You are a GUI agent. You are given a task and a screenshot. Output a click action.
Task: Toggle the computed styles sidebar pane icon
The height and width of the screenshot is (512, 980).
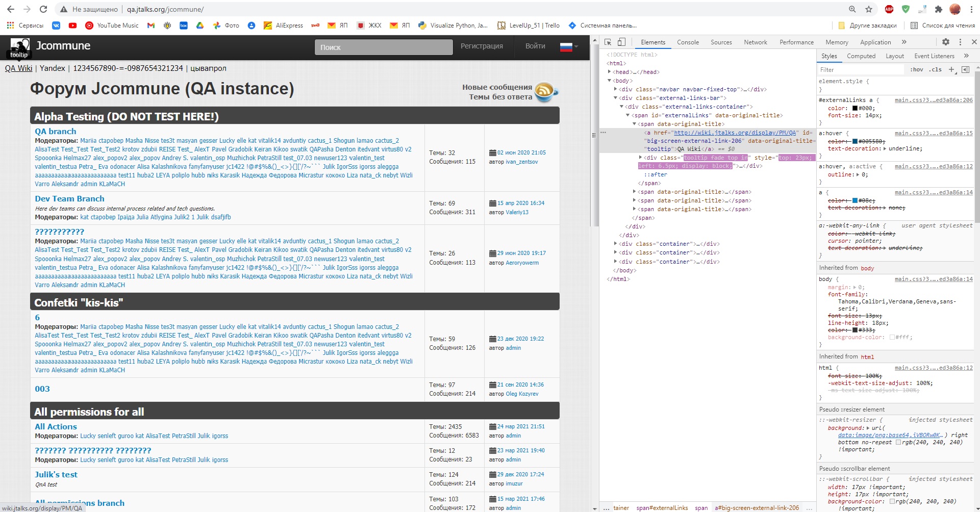click(x=965, y=69)
